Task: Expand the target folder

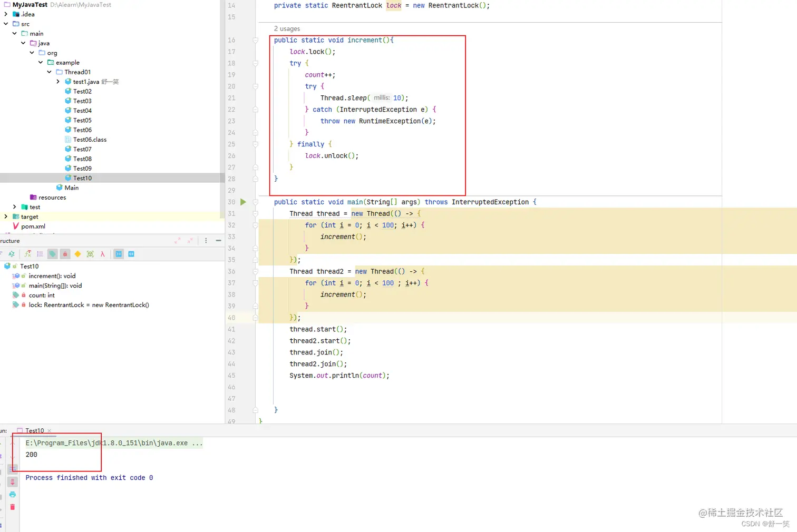Action: (6, 216)
